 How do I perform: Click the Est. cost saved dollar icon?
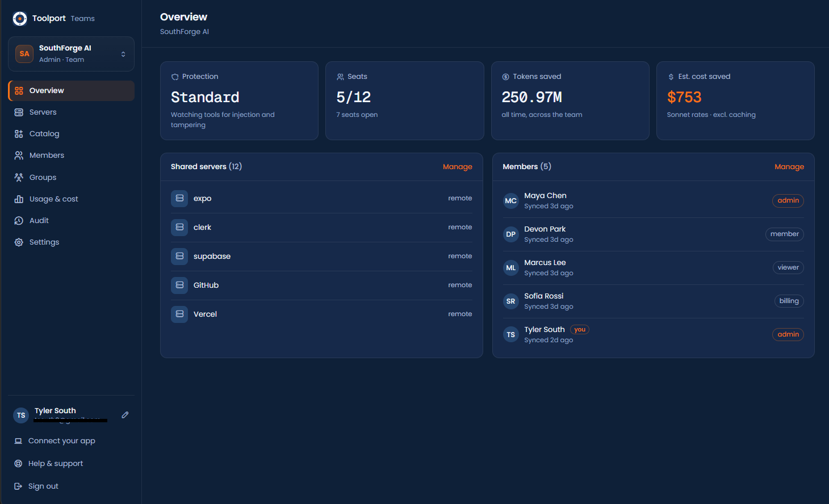tap(671, 77)
